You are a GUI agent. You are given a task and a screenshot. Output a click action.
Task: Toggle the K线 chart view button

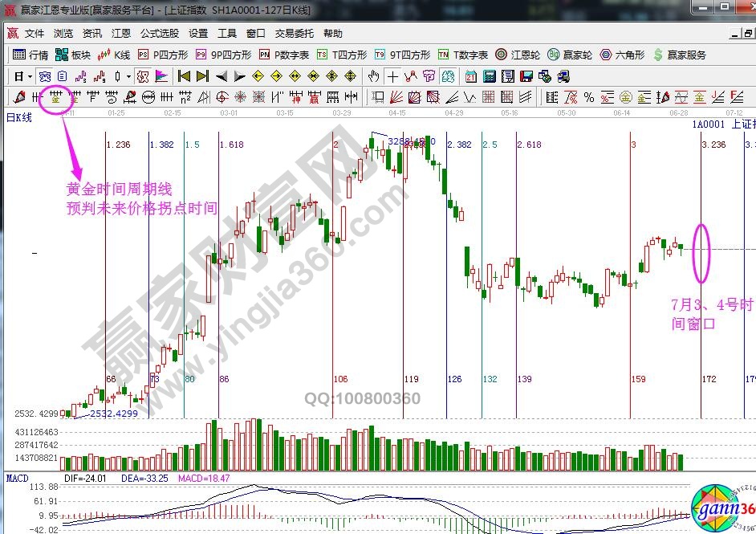113,55
